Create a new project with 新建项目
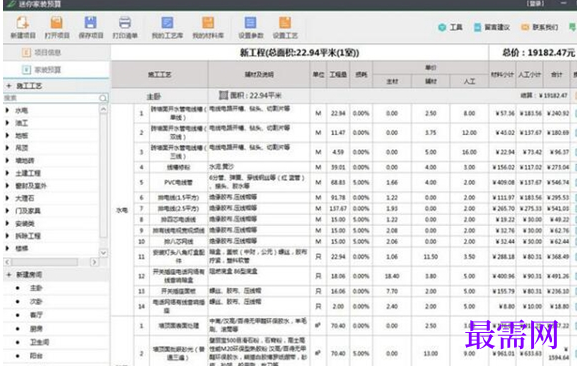 (23, 27)
